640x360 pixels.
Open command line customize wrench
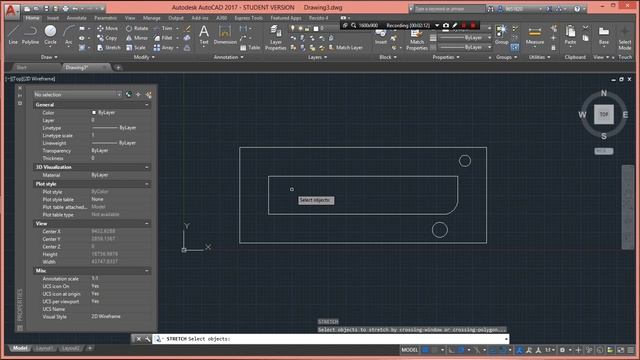pyautogui.click(x=147, y=339)
